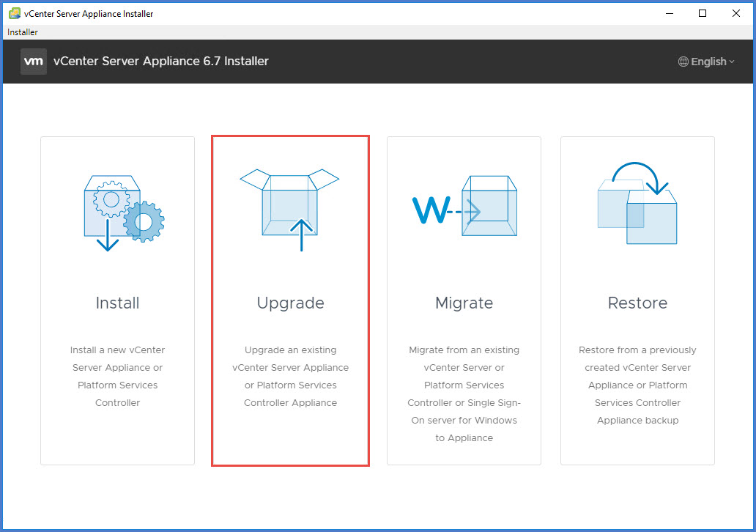Expand the chevron beside English

(732, 62)
